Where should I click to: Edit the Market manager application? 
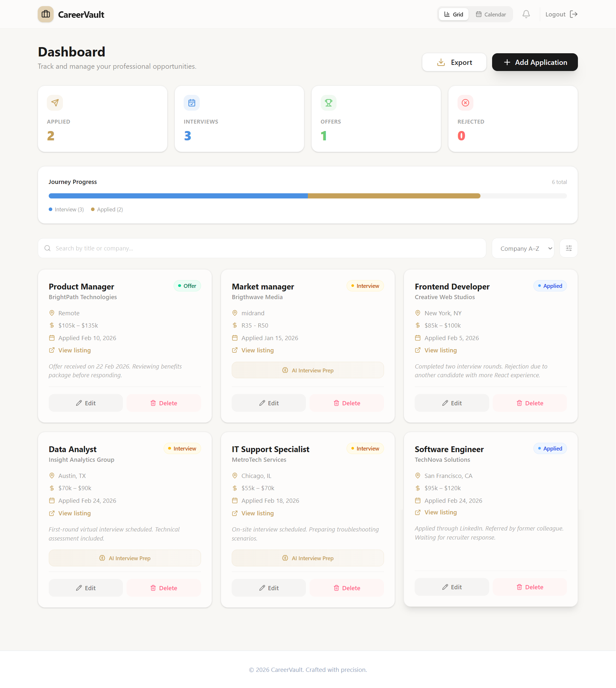coord(269,403)
